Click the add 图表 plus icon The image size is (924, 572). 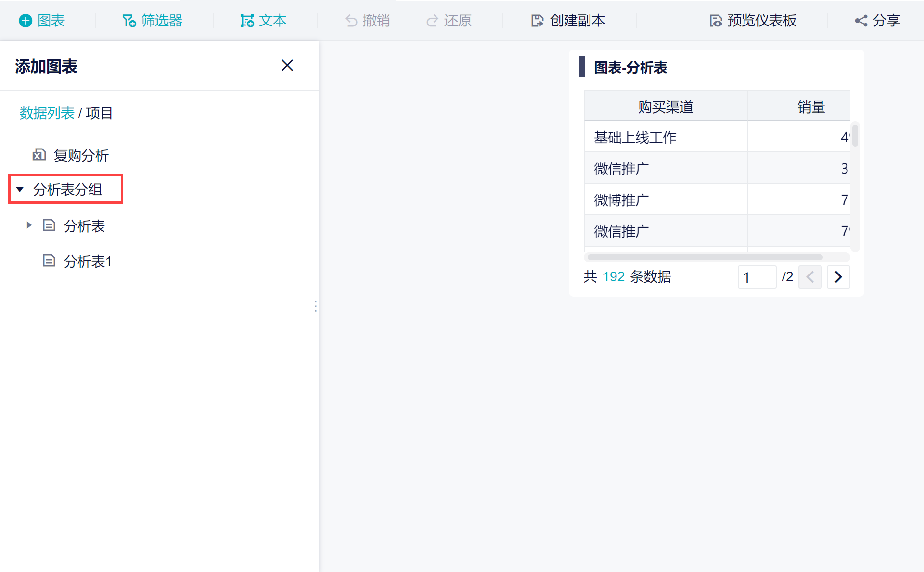26,21
